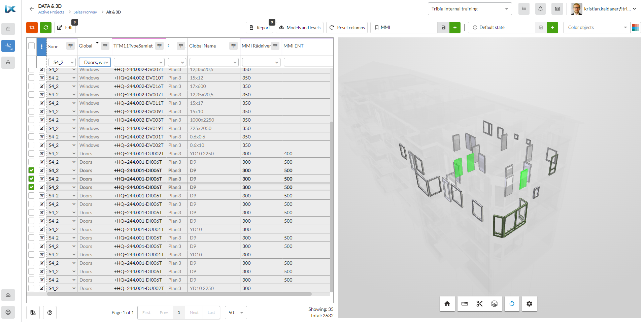644x322 pixels.
Task: Select the measure ruler tool
Action: [x=465, y=304]
